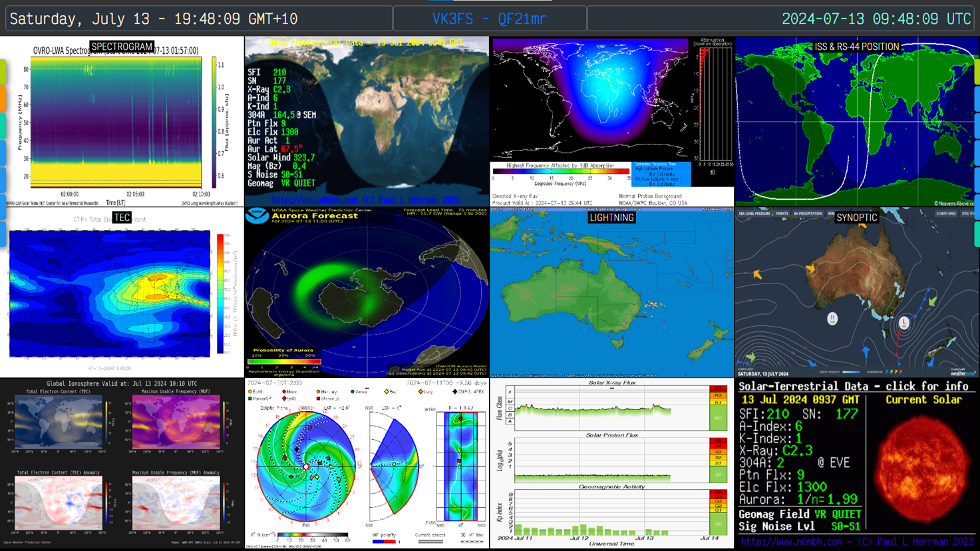
Task: Open the Maximum Usable Frequency (MUF) map thumbnail
Action: tap(176, 423)
